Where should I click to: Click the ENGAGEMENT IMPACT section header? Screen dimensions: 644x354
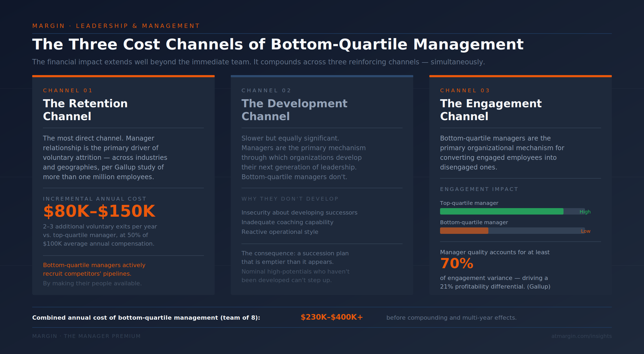click(479, 189)
